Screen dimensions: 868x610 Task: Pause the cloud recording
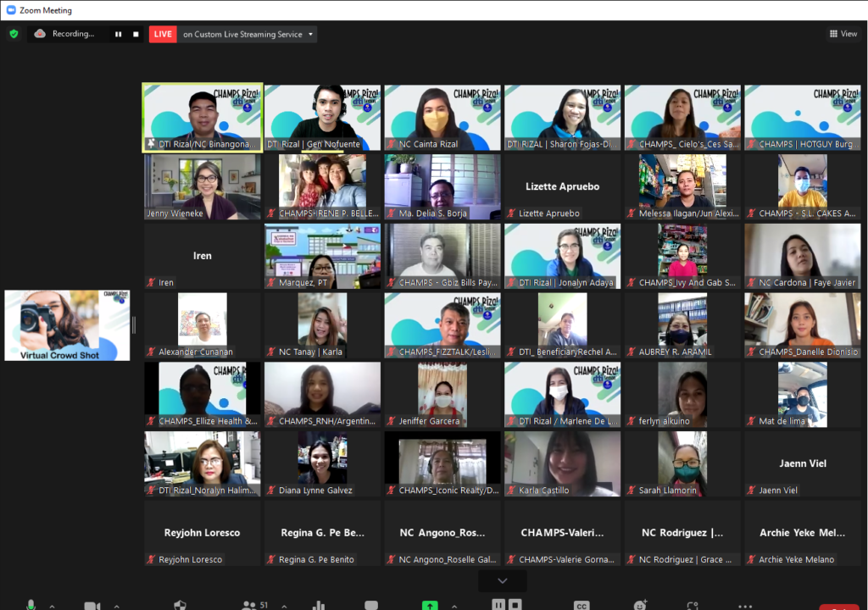(x=119, y=34)
